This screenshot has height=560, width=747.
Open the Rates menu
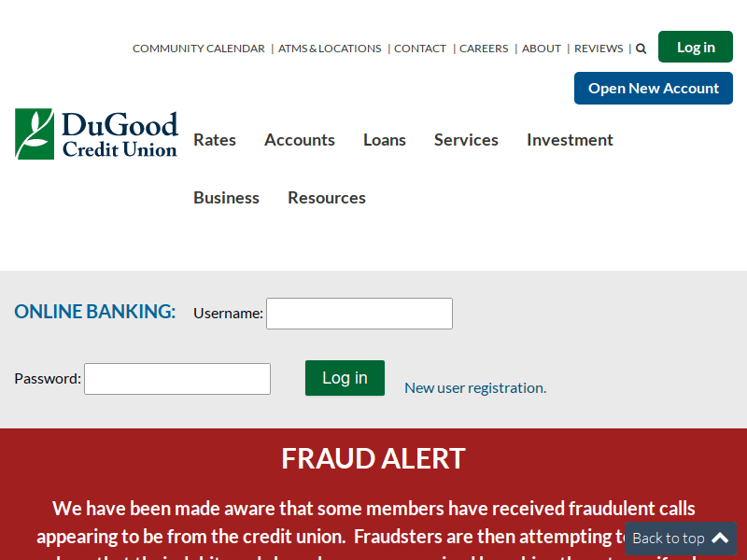pos(215,140)
